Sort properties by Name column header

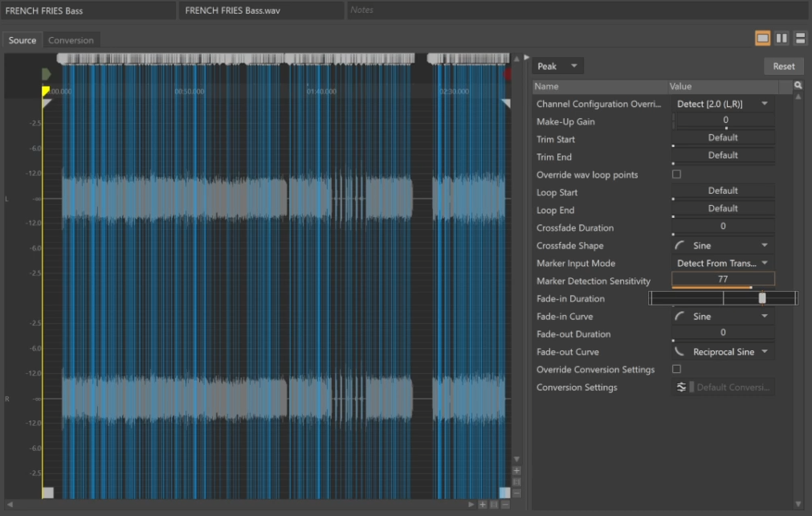tap(600, 87)
